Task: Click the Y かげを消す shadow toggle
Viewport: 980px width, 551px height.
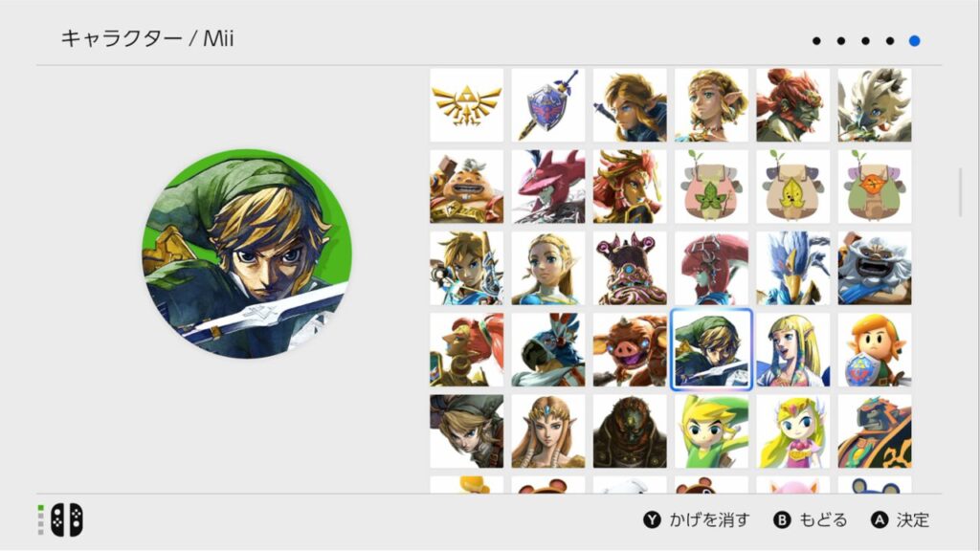Action: (697, 519)
